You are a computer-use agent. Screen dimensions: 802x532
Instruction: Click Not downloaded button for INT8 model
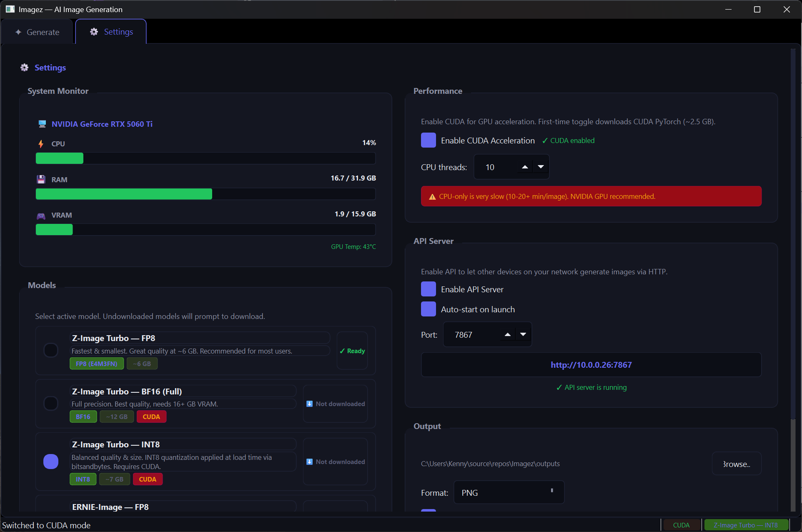click(x=336, y=462)
